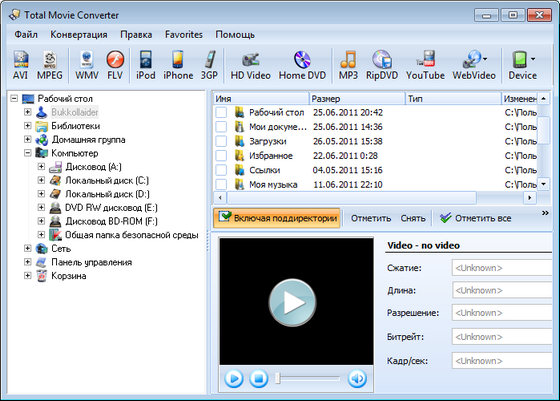Collapse the Рабочий стол tree root
The width and height of the screenshot is (560, 401).
click(x=14, y=98)
